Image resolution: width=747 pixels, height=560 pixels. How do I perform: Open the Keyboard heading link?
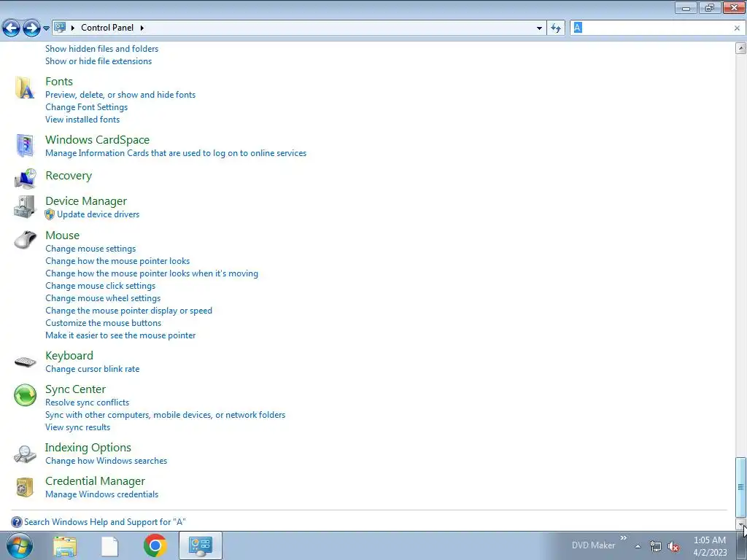pos(69,356)
